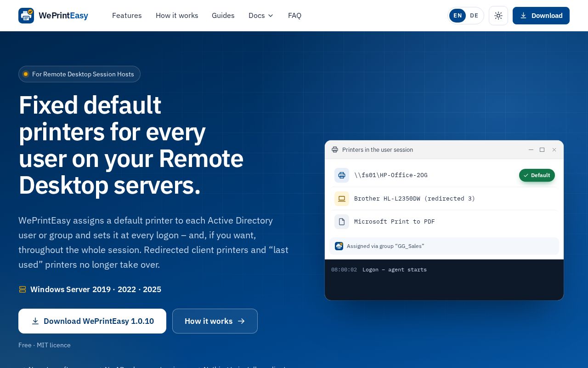
Task: Click the WePrintEasy printer logo icon
Action: pyautogui.click(x=26, y=16)
